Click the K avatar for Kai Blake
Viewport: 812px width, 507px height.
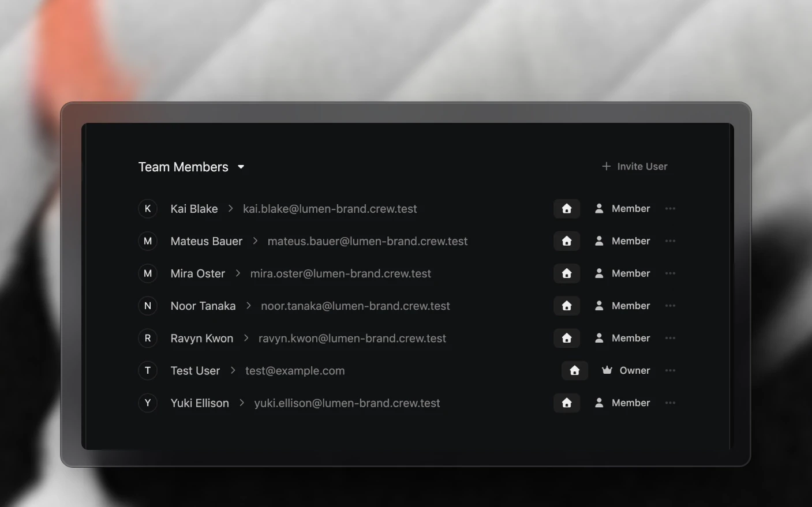(148, 209)
